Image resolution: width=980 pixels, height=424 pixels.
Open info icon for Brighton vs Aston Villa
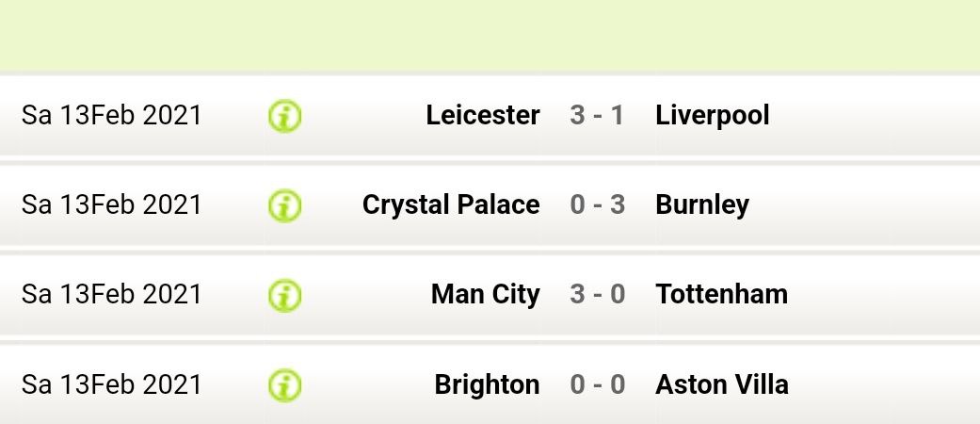click(x=284, y=384)
